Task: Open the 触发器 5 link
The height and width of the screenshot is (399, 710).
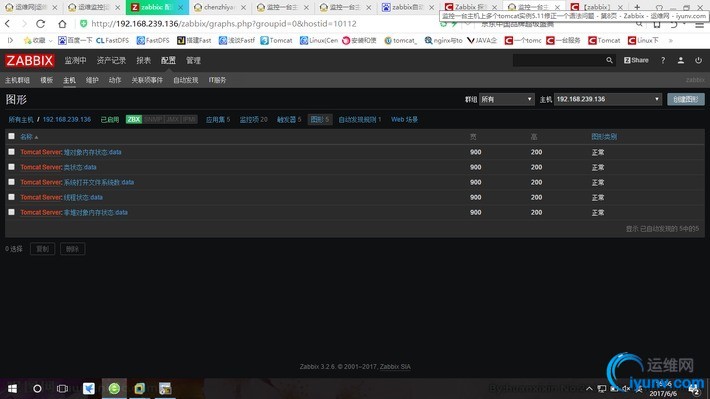Action: [x=289, y=120]
